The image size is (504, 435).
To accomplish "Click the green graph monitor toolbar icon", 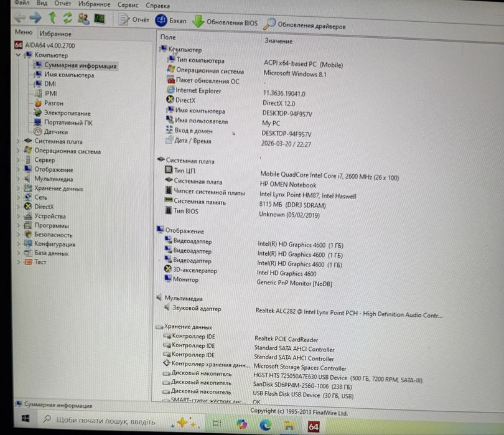I will 100,19.
